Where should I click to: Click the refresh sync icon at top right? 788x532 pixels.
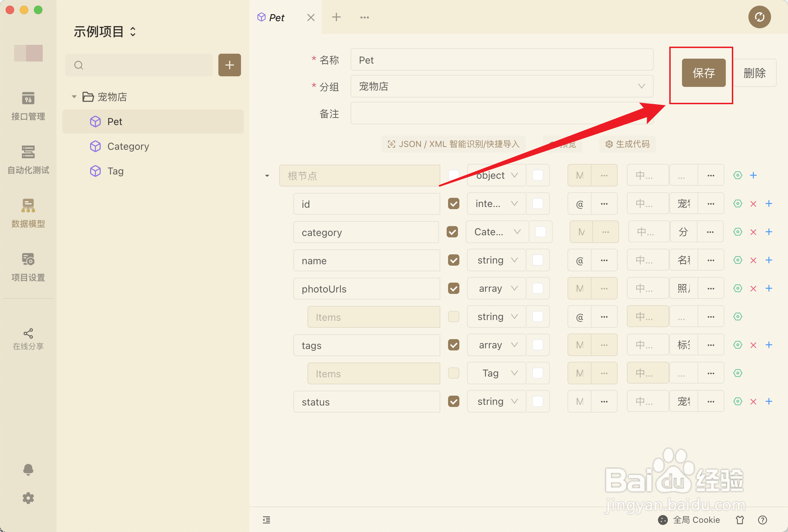(x=759, y=17)
